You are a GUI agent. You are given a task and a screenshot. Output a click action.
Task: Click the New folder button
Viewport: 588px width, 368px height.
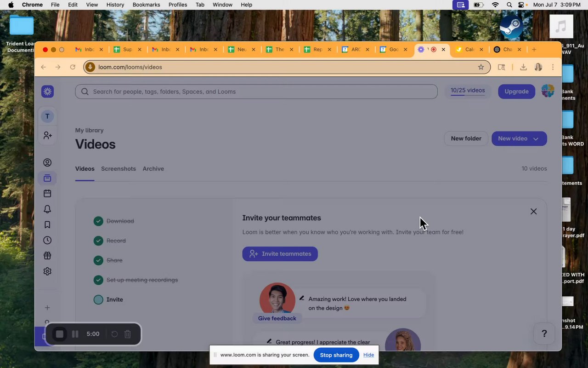tap(466, 138)
